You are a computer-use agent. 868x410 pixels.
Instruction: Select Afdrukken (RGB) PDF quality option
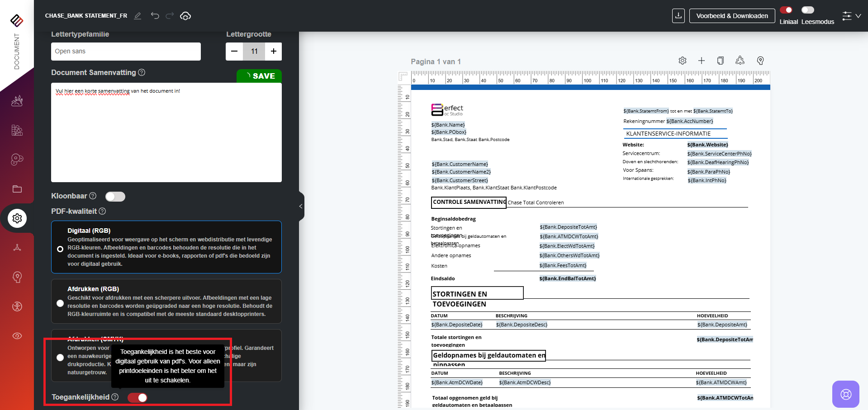pos(60,303)
